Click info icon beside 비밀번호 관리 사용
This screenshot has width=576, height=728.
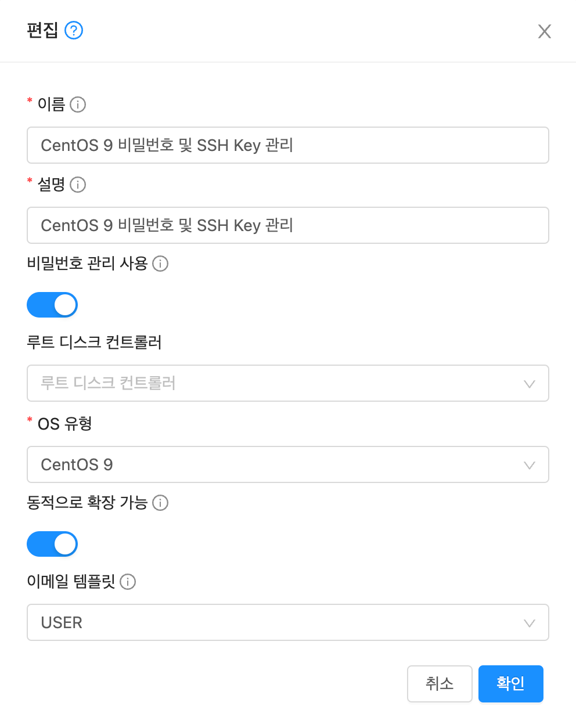(x=160, y=264)
